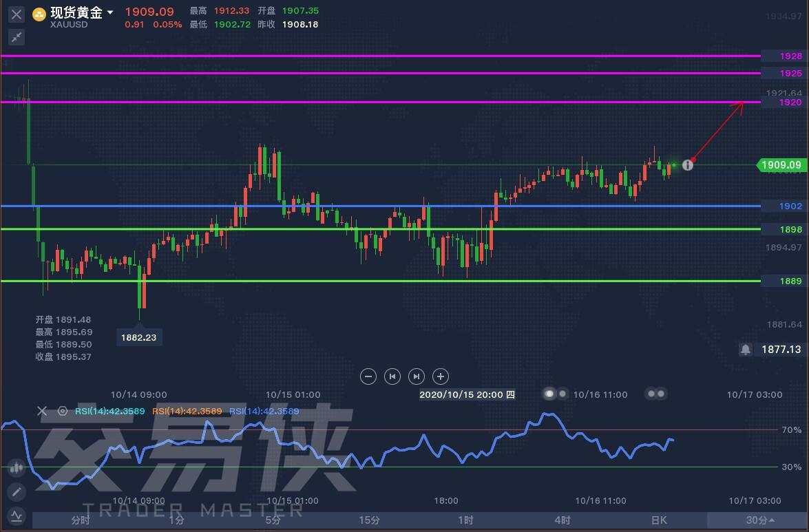This screenshot has width=809, height=532.
Task: Switch to 5分 timeframe tab
Action: coord(273,520)
